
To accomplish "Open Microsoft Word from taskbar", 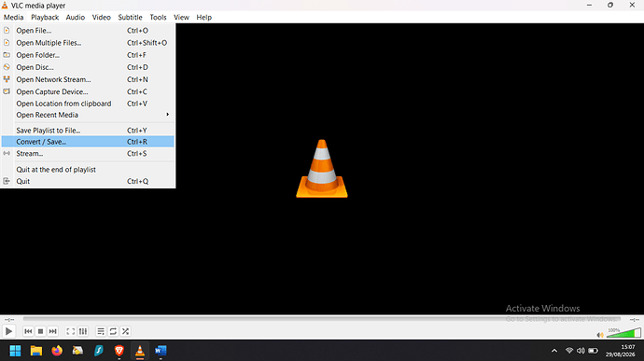I will pyautogui.click(x=161, y=351).
